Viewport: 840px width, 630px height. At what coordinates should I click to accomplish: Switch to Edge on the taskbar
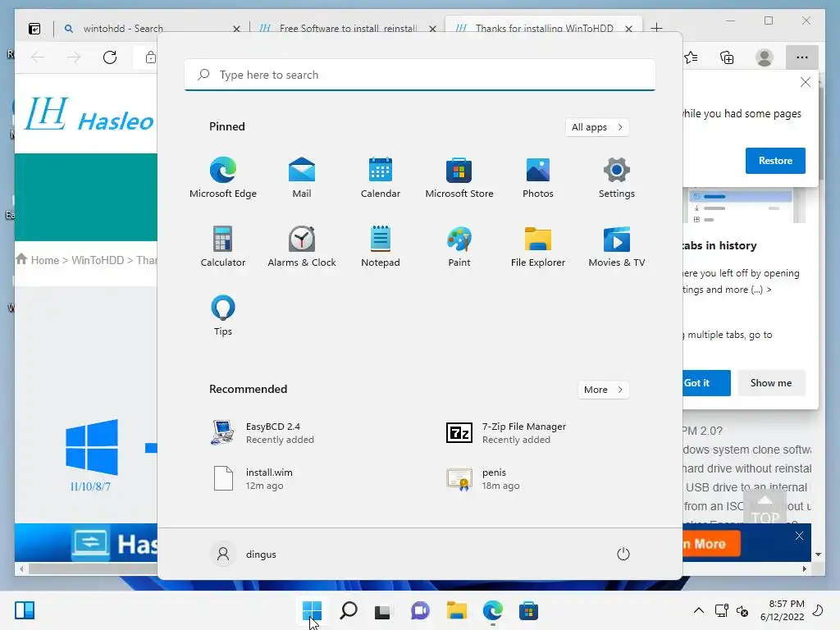coord(493,610)
